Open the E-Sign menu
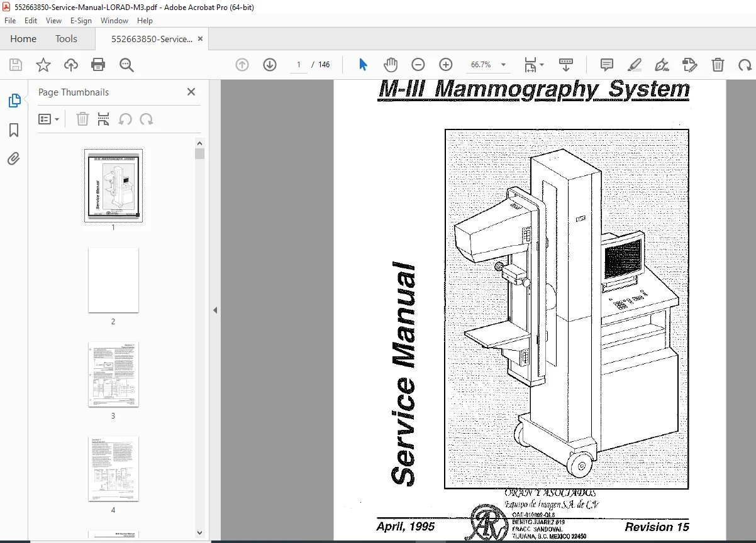This screenshot has height=543, width=756. 81,21
